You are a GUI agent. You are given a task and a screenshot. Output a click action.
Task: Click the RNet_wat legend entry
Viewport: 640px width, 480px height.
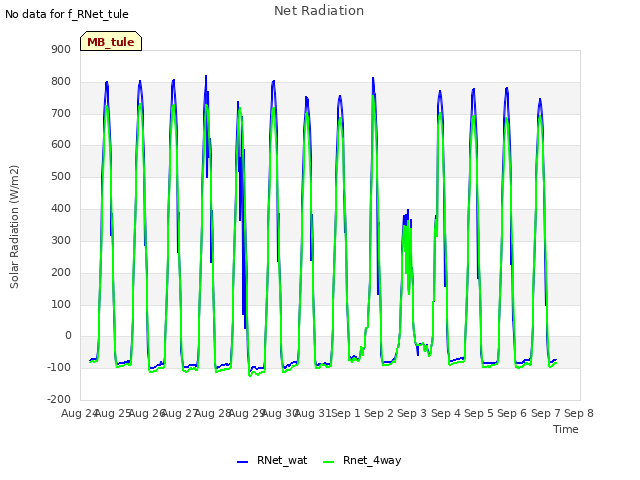272,460
